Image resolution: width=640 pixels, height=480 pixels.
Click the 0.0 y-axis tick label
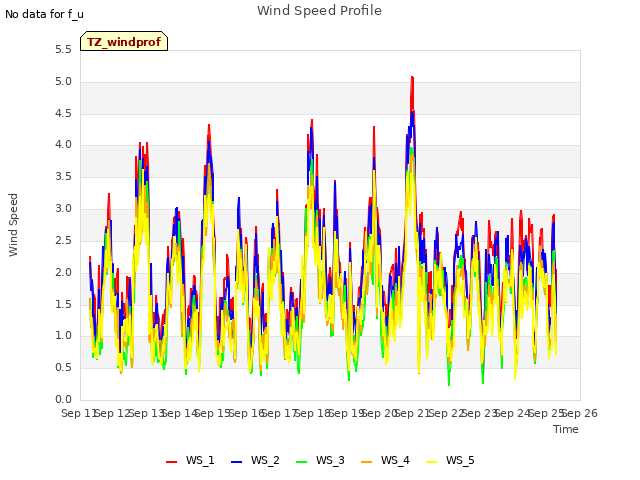tap(63, 400)
